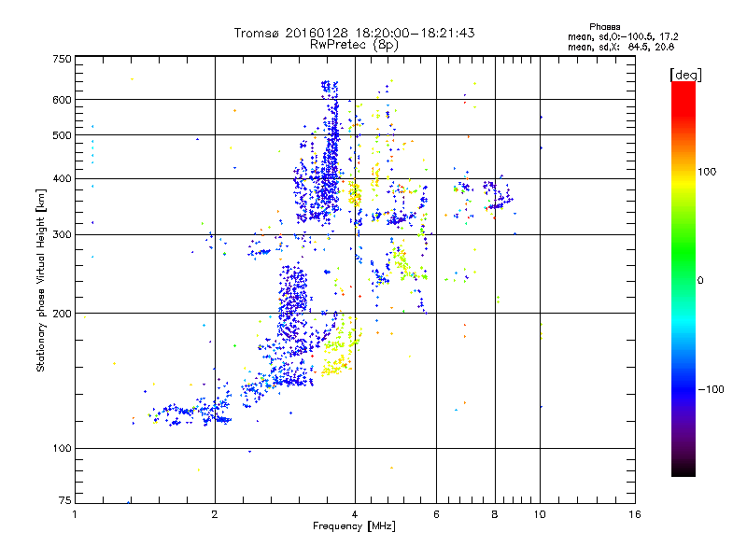The height and width of the screenshot is (560, 747).
Task: Click the x-axis tick label '16'
Action: pyautogui.click(x=635, y=514)
